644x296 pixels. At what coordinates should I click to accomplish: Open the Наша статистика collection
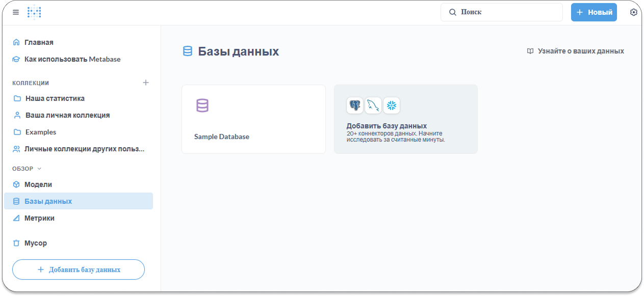(55, 98)
